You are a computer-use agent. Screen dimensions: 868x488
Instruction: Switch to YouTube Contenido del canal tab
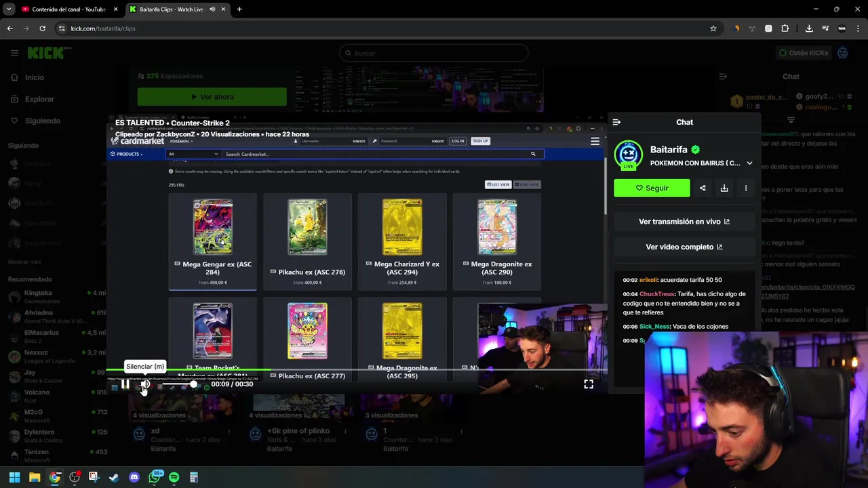coord(68,9)
